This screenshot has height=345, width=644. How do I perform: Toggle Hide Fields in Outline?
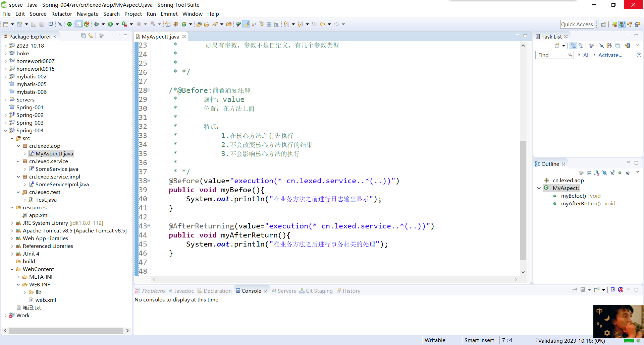[x=604, y=173]
